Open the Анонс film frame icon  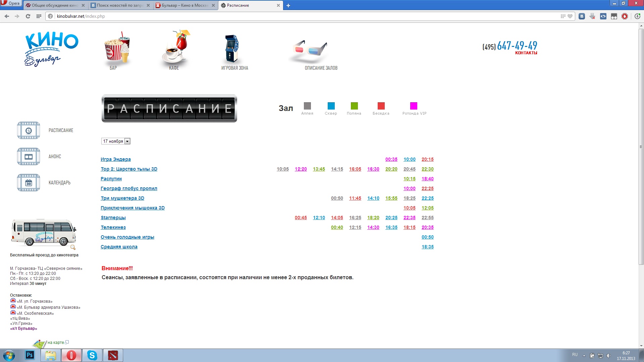click(x=29, y=157)
